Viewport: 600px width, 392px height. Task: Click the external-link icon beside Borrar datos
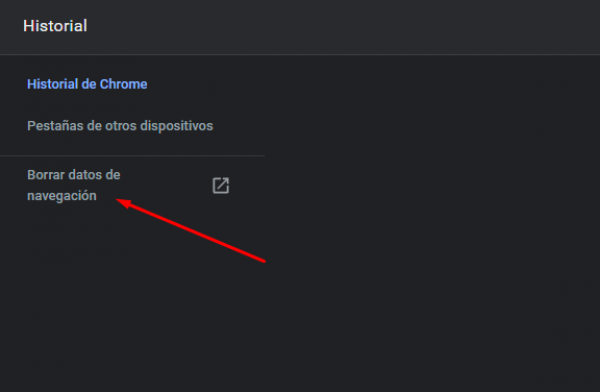tap(221, 186)
